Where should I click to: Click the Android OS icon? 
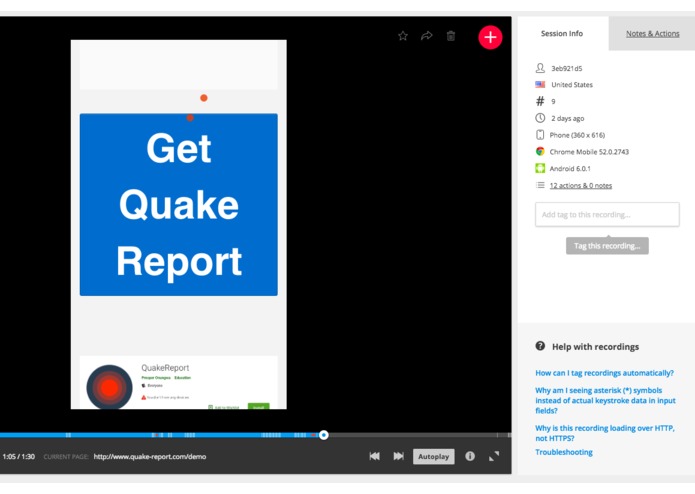540,168
